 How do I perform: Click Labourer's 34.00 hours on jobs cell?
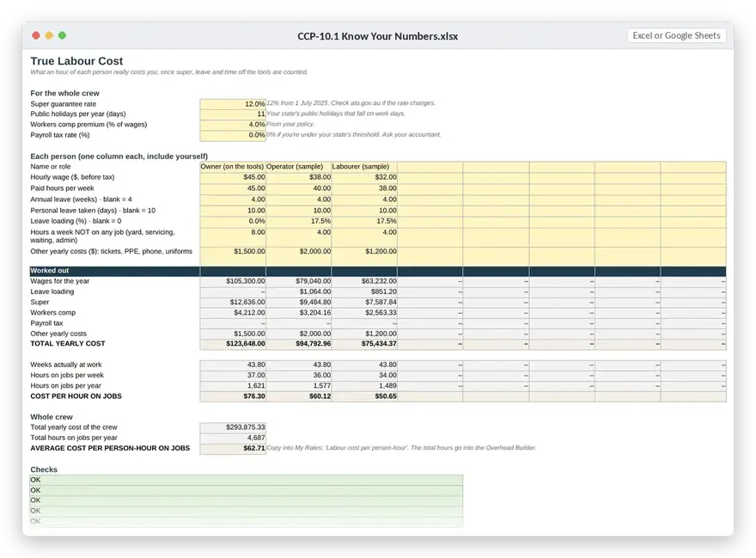coord(364,375)
